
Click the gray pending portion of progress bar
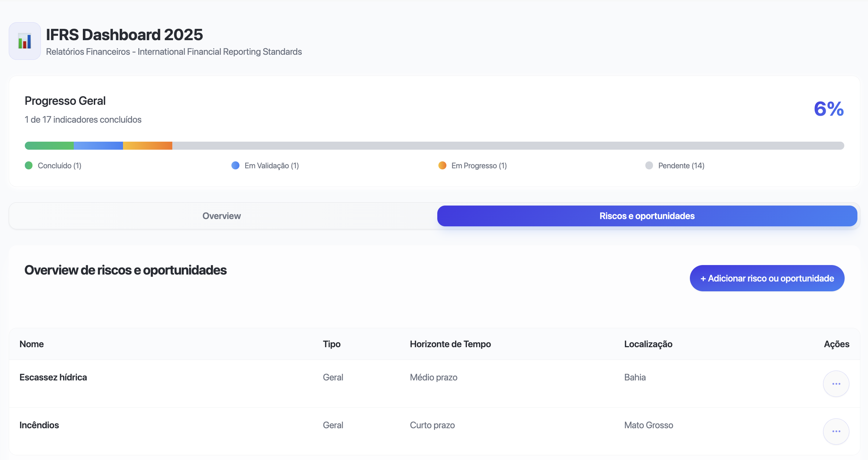(507, 146)
